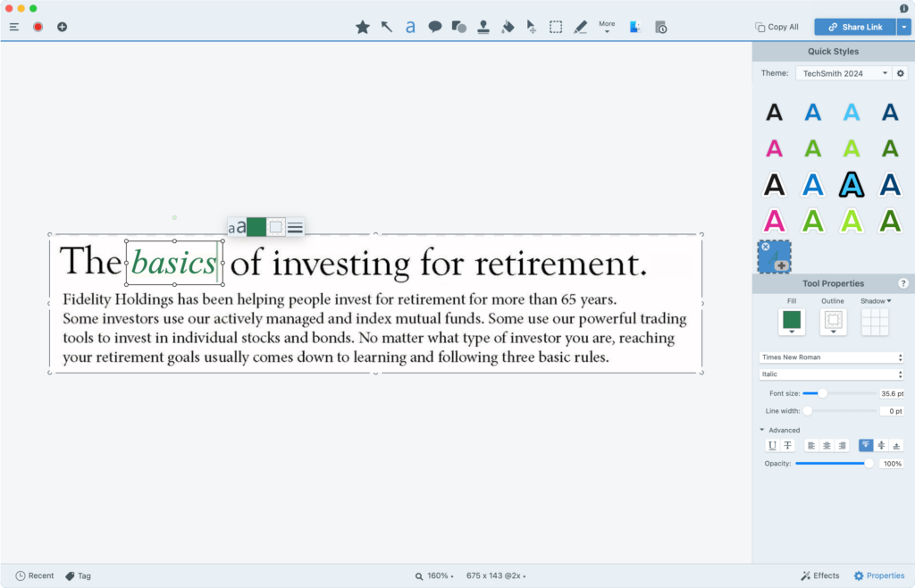Click the document with clock icon
This screenshot has width=915, height=588.
[660, 27]
